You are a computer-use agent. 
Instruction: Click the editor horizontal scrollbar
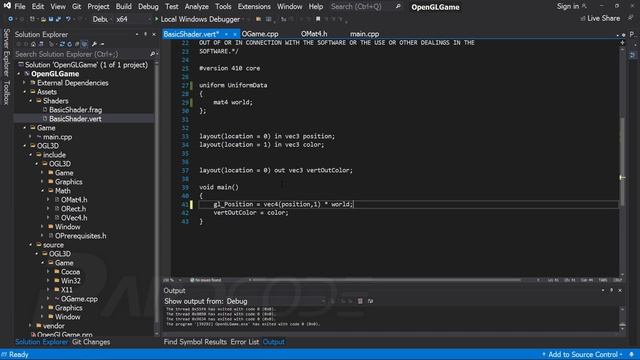coord(386,280)
